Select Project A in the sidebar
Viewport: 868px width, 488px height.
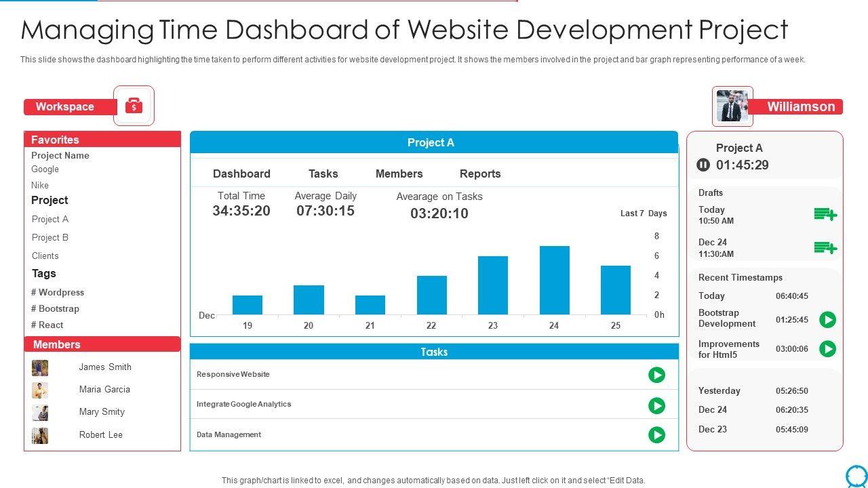point(50,219)
